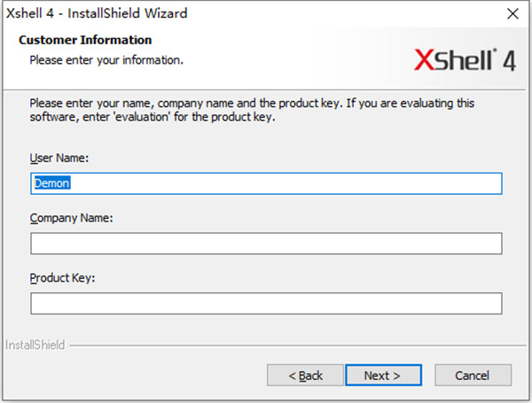This screenshot has height=403, width=532.
Task: Click the User Name input field
Action: pos(266,183)
